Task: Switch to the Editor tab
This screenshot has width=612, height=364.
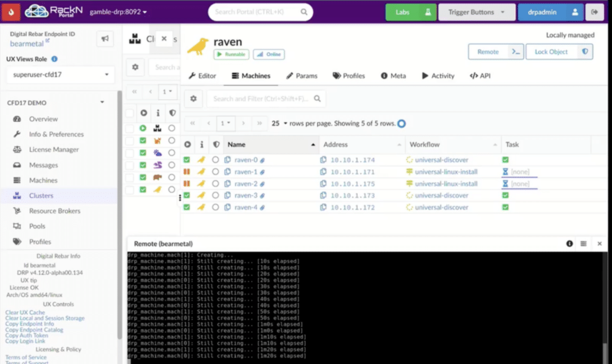Action: click(202, 76)
